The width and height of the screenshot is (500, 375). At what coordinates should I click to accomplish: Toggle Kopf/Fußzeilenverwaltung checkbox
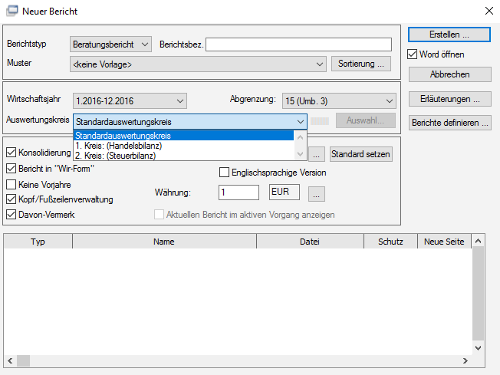11,199
